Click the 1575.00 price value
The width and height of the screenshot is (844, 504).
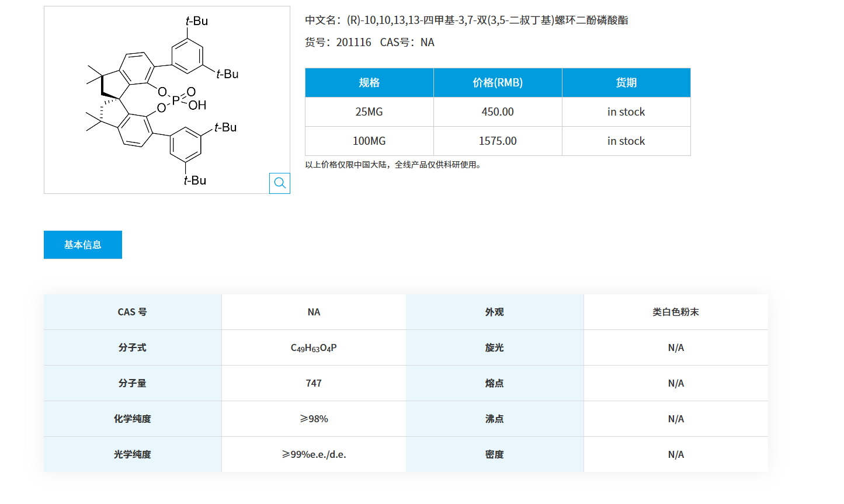coord(497,141)
